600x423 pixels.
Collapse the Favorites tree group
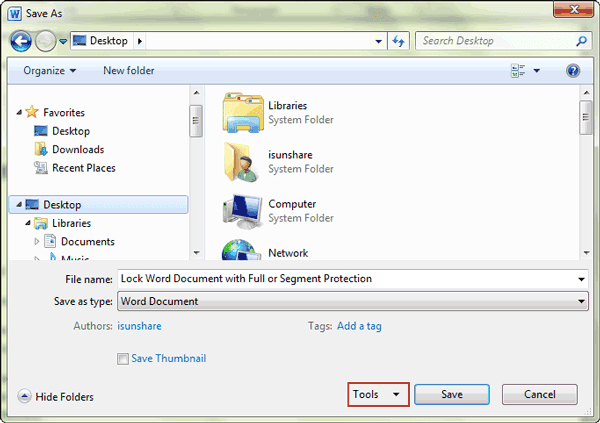click(19, 113)
